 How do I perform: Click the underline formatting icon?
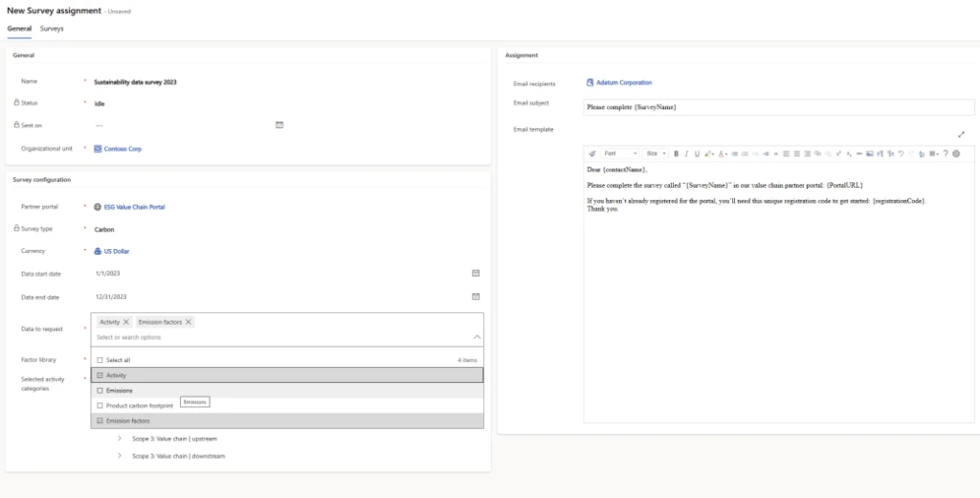(697, 153)
